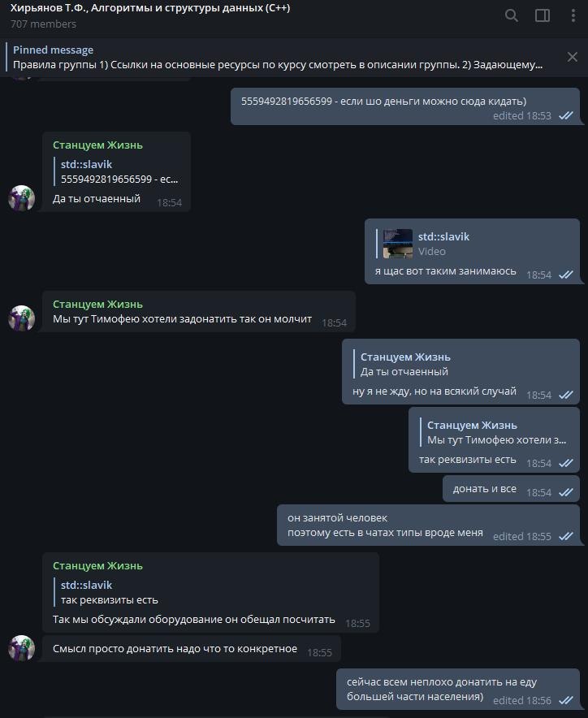Click read checkmarks on 'сейчас всем неплохо донатить' message
This screenshot has width=588, height=718.
pos(566,700)
